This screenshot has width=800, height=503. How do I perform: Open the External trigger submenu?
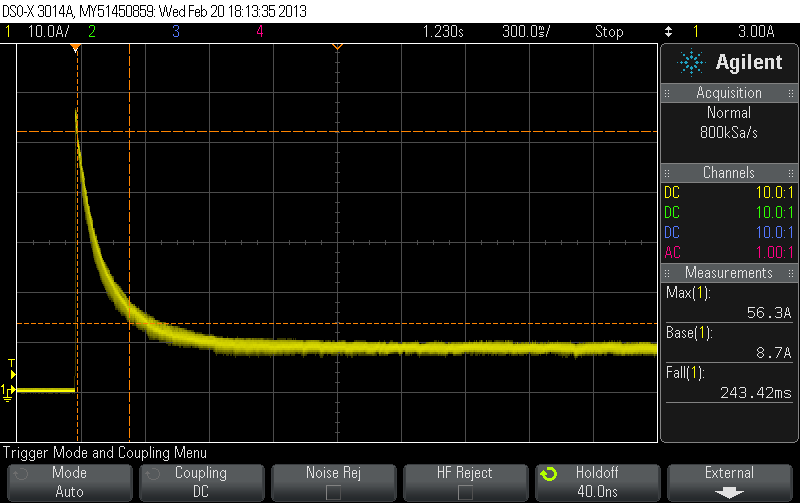click(730, 482)
